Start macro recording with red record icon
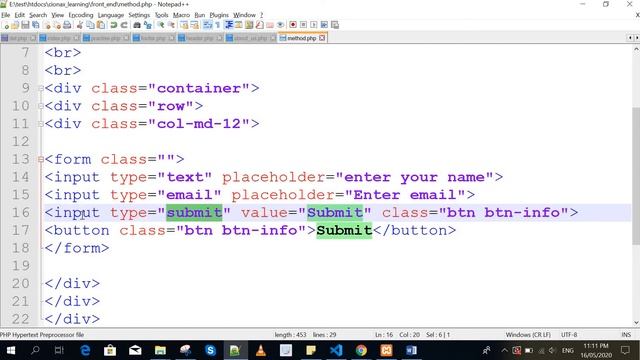The image size is (640, 360). coord(293,25)
